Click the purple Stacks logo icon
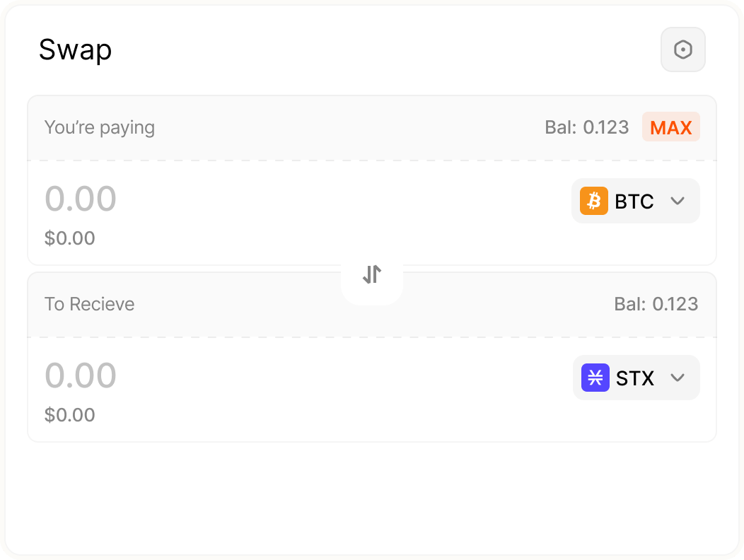The width and height of the screenshot is (744, 560). pos(595,378)
